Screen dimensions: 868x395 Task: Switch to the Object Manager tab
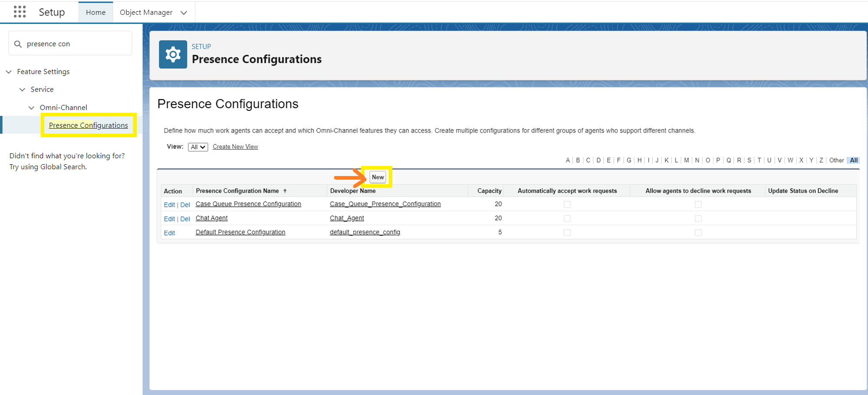tap(147, 12)
